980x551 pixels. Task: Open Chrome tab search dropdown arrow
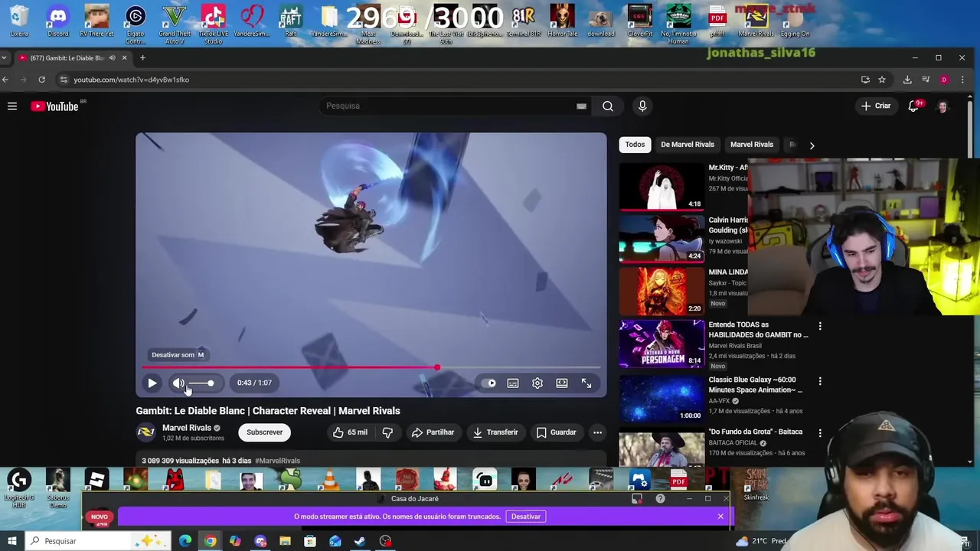pos(5,58)
